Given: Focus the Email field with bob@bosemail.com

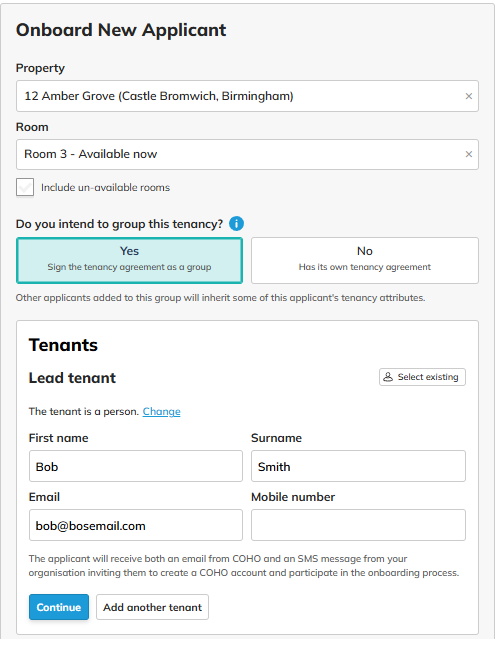Looking at the screenshot, I should tap(136, 525).
